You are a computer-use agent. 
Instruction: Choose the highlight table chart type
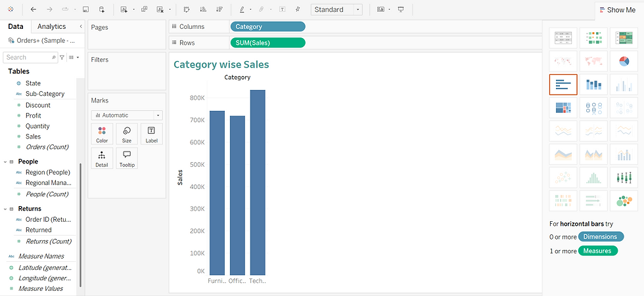tap(624, 38)
